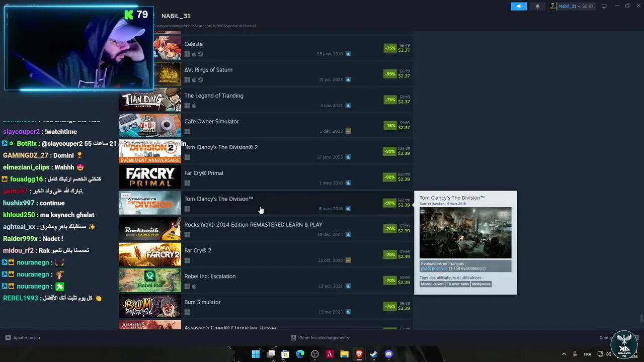Click Gérer les téléchargements download icon
The height and width of the screenshot is (362, 644).
(293, 338)
